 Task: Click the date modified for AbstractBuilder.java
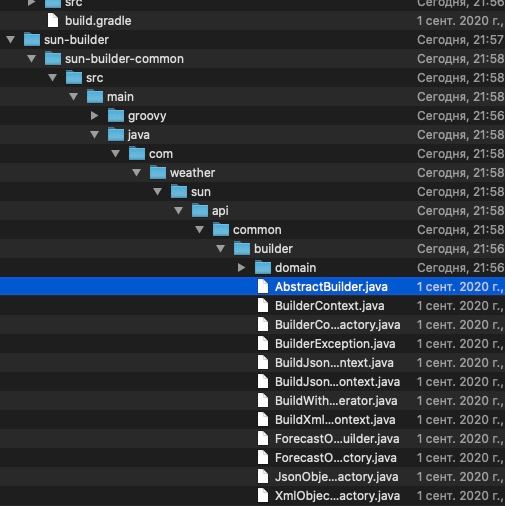(460, 287)
